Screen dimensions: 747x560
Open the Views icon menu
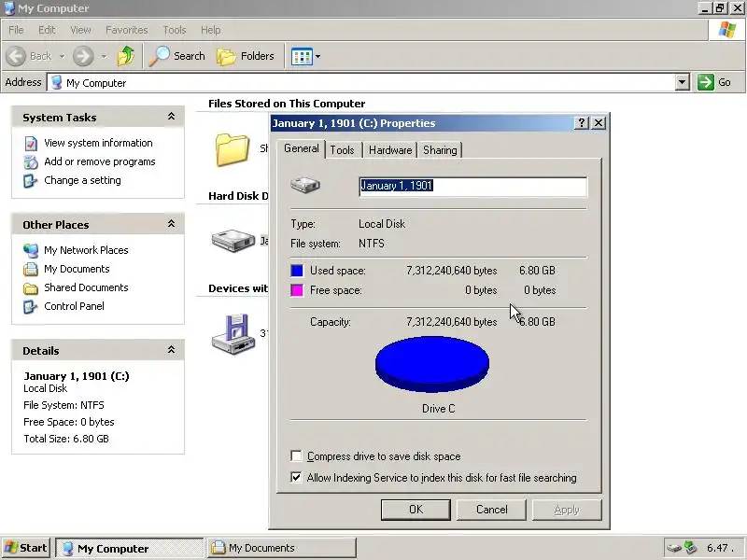pos(302,56)
